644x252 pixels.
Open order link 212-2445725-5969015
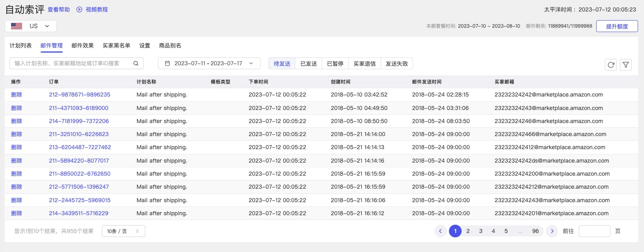click(79, 200)
